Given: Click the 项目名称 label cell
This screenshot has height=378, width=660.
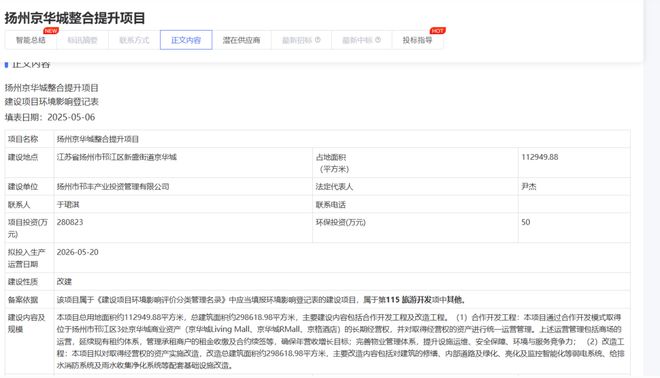Looking at the screenshot, I should (x=29, y=139).
